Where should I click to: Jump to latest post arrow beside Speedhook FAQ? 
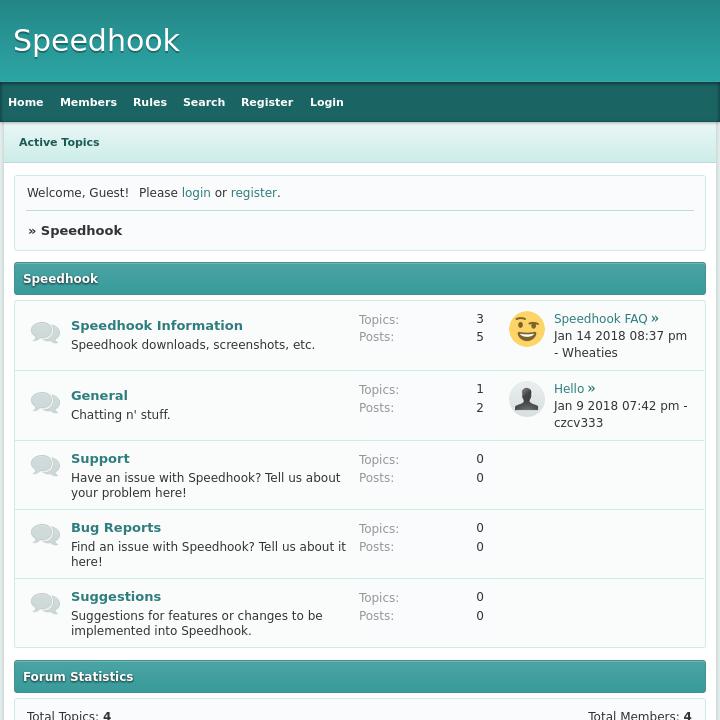[x=655, y=318]
